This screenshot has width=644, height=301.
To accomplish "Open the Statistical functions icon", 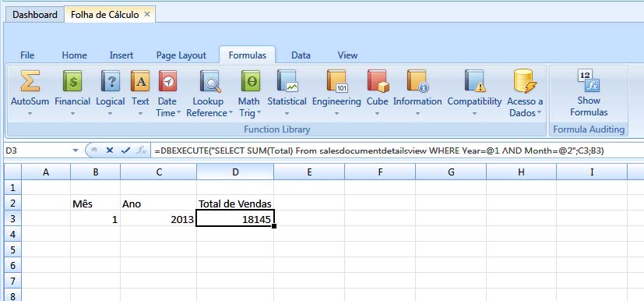I will 287,80.
